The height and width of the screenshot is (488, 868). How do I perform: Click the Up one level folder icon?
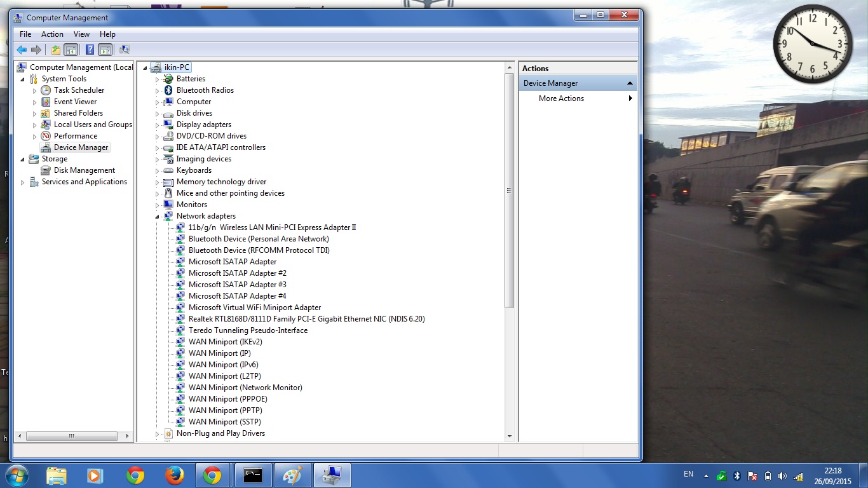[56, 50]
